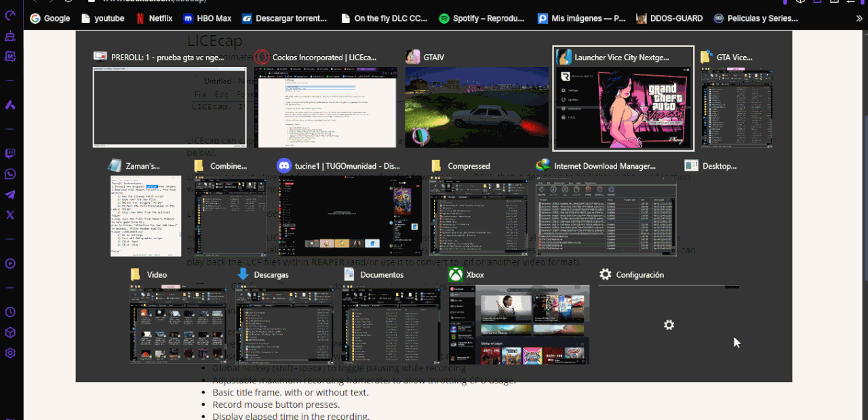This screenshot has width=868, height=420.
Task: Open the Peliculas y Series bookmark
Action: [x=757, y=18]
